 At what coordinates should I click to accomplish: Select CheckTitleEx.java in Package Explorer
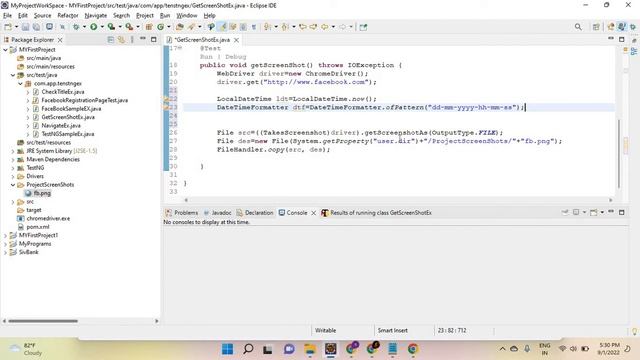click(62, 92)
